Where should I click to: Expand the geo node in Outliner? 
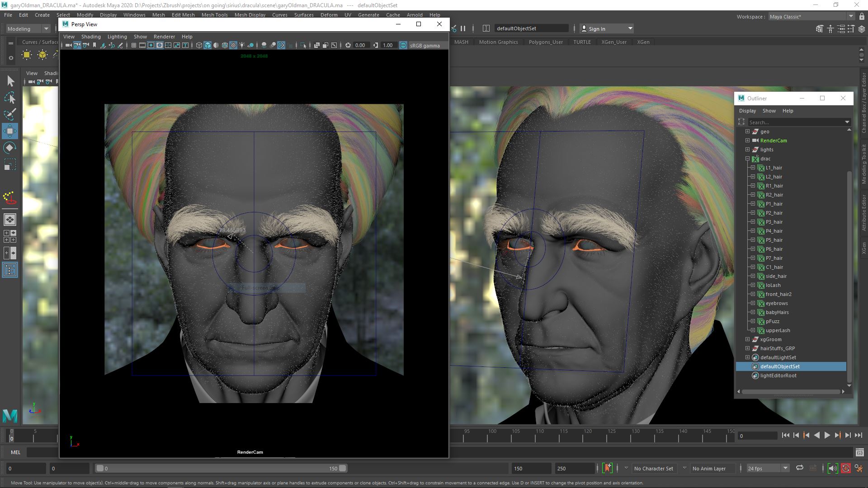[x=748, y=131]
